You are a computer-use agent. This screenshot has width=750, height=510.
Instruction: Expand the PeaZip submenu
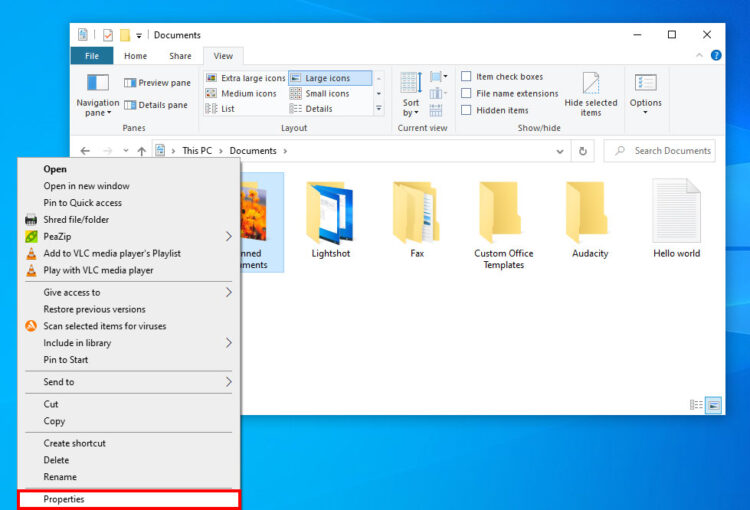click(x=228, y=237)
